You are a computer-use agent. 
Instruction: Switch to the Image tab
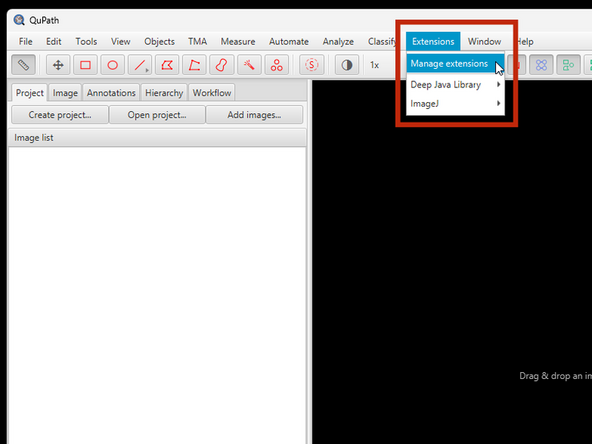coord(65,93)
